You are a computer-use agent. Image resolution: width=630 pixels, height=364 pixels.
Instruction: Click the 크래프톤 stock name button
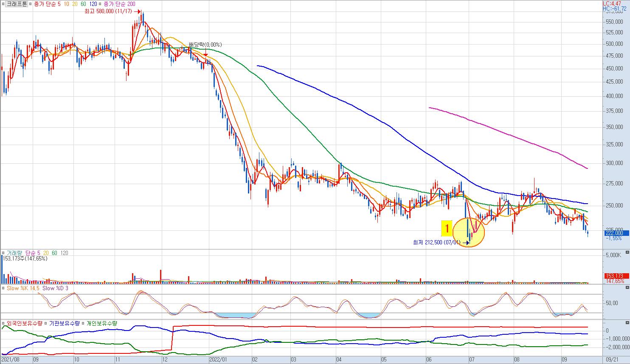point(17,4)
